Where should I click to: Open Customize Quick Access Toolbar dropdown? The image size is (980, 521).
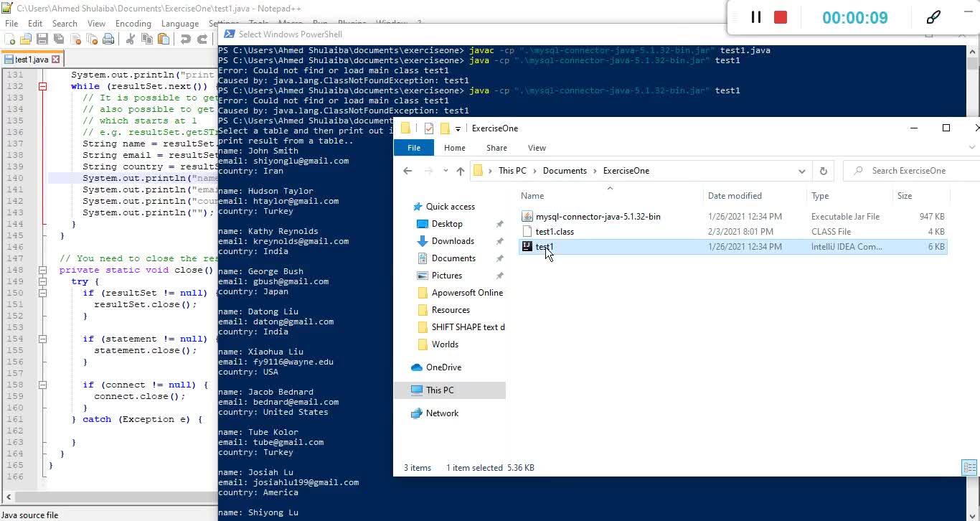coord(458,128)
